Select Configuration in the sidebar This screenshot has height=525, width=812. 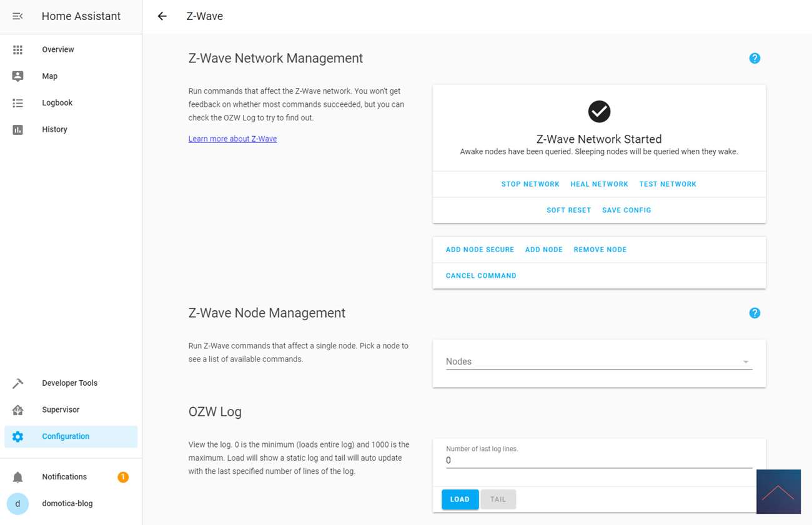pyautogui.click(x=66, y=436)
